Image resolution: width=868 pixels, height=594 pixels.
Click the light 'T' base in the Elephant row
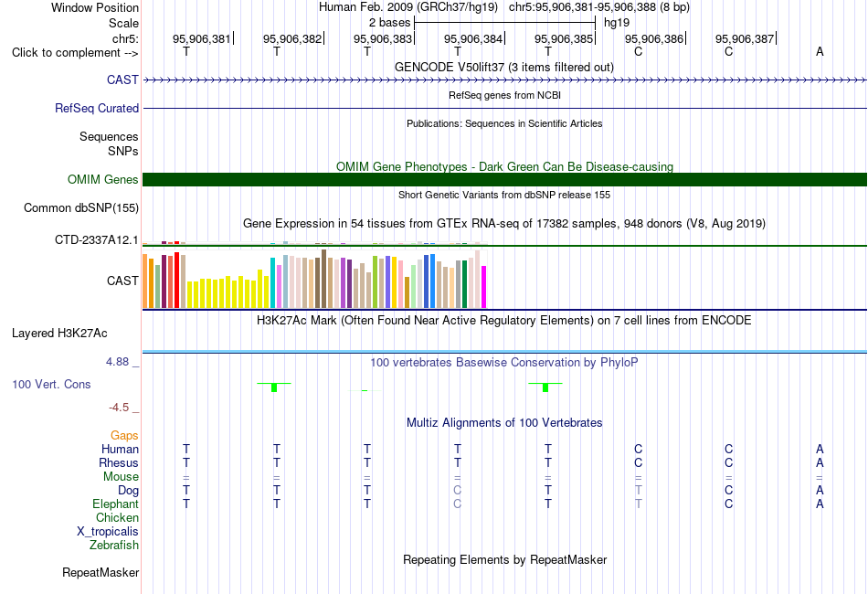[x=639, y=504]
